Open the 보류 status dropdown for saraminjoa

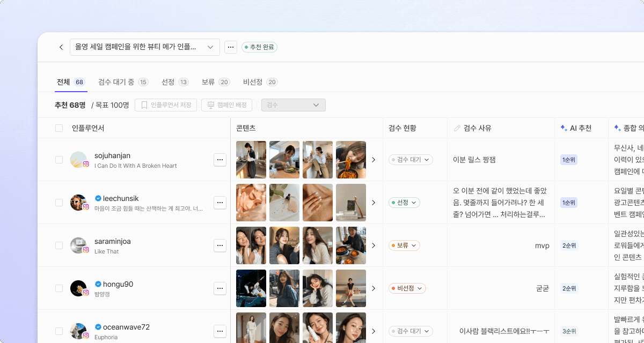tap(404, 245)
